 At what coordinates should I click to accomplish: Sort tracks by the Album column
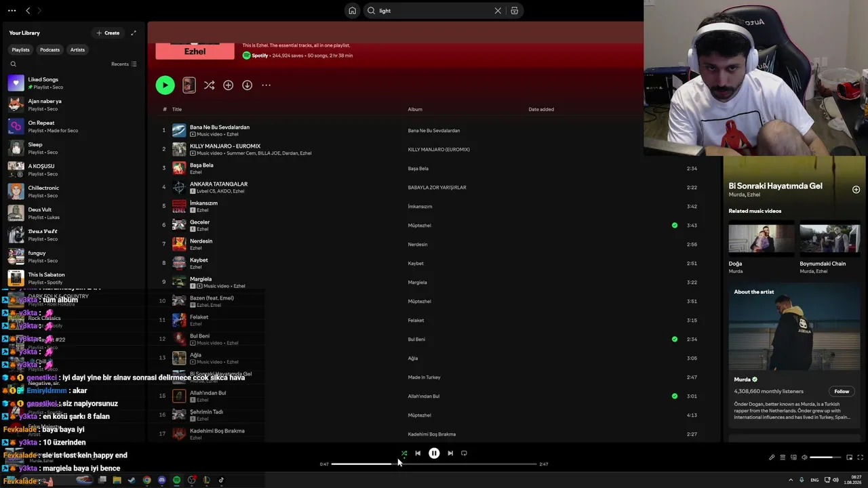click(x=415, y=109)
